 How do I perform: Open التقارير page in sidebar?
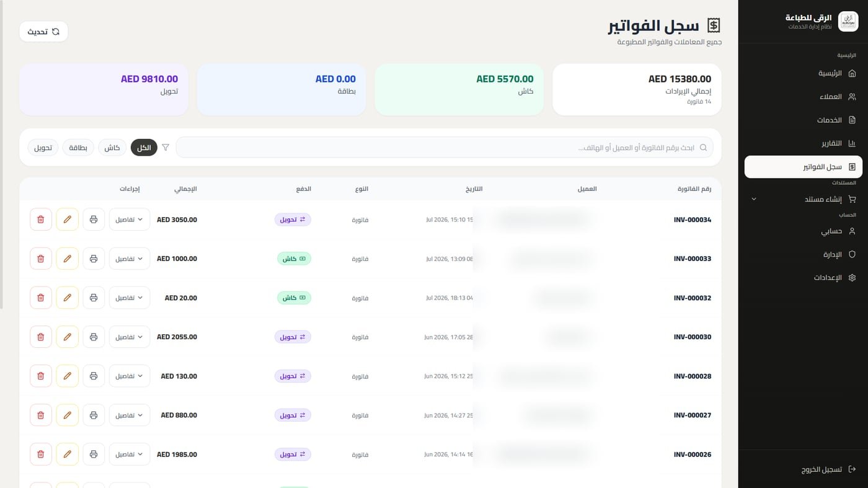click(803, 143)
